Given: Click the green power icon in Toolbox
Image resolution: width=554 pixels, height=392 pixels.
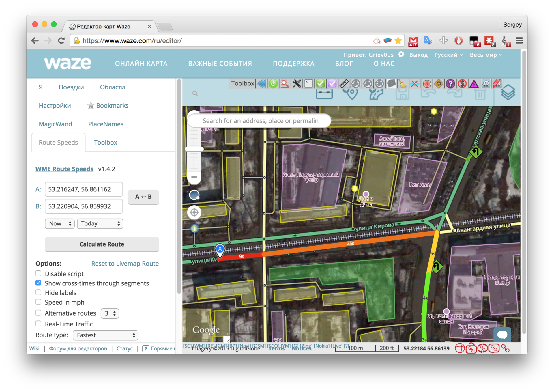Looking at the screenshot, I should point(273,84).
